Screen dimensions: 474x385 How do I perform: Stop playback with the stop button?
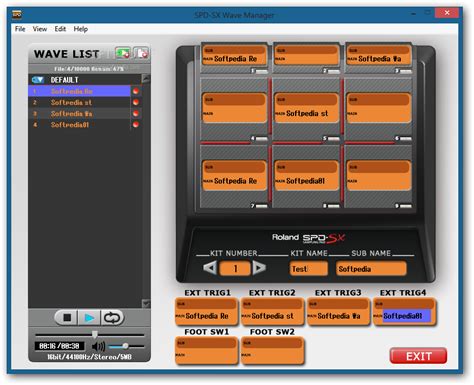(67, 318)
